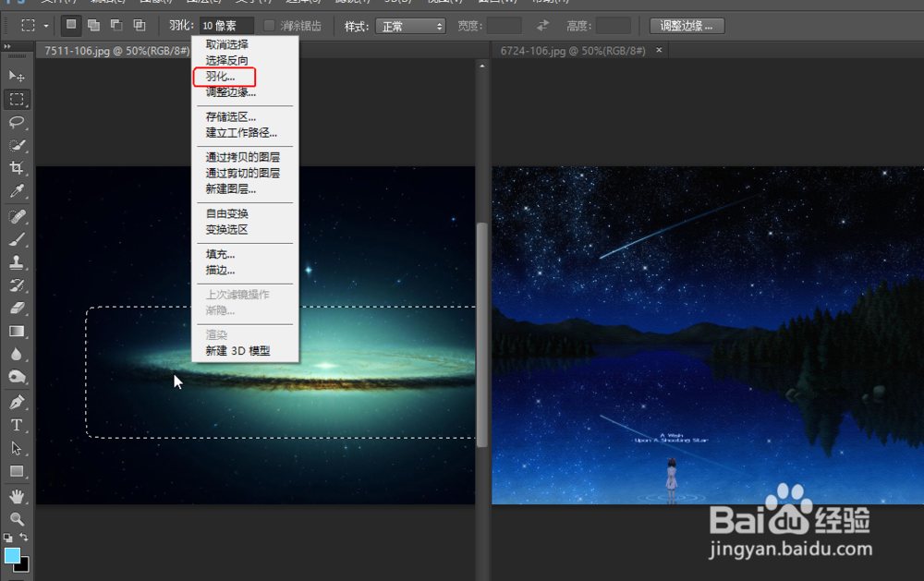The image size is (924, 581).
Task: Close the 6724-106.jpg document tab
Action: pyautogui.click(x=659, y=50)
